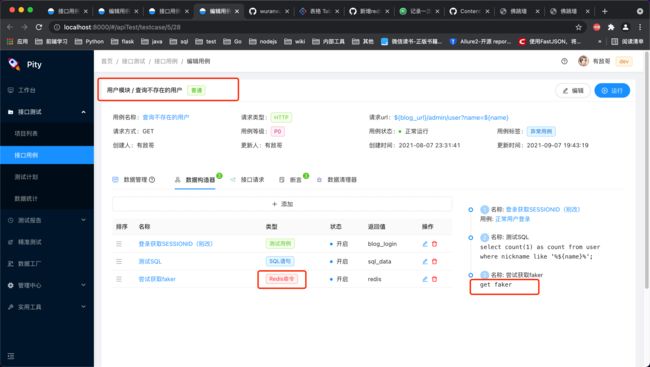
Task: Open the 阅读清单 reading list
Action: pos(628,41)
